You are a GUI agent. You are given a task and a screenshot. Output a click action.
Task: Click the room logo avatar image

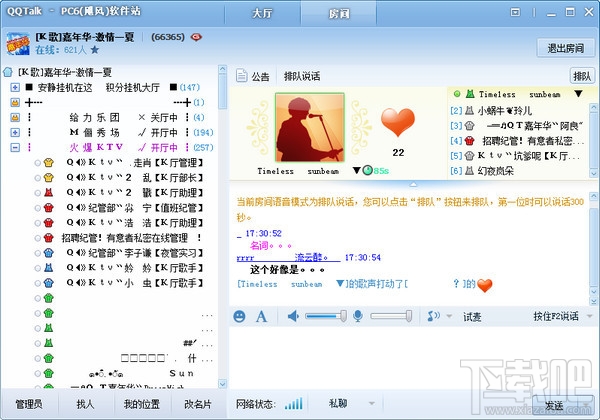point(18,44)
